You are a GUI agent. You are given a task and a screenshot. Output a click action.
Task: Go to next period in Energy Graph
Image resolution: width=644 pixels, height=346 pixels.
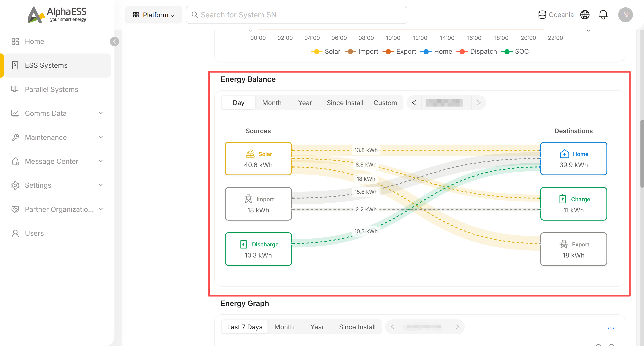pyautogui.click(x=457, y=327)
